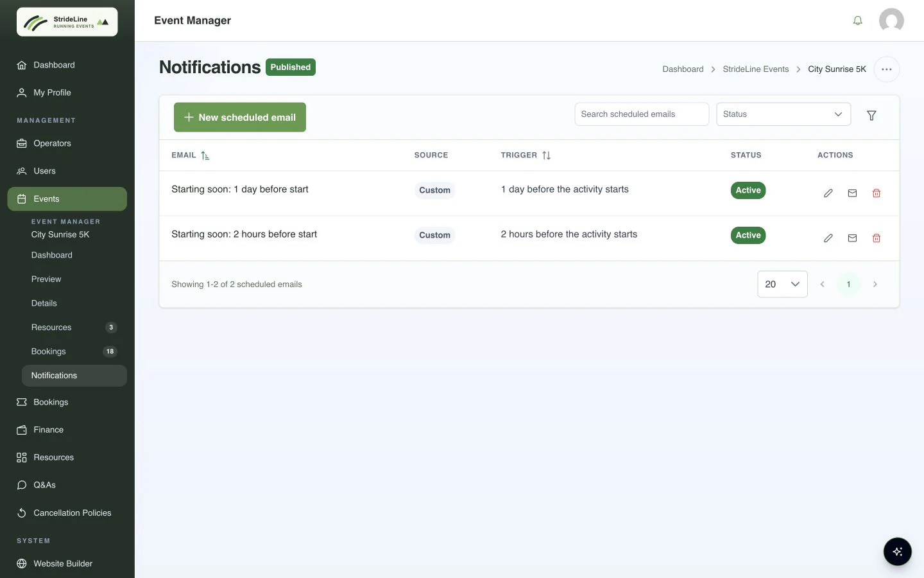This screenshot has height=578, width=924.
Task: Open Dashboard in the main sidebar
Action: coord(67,65)
